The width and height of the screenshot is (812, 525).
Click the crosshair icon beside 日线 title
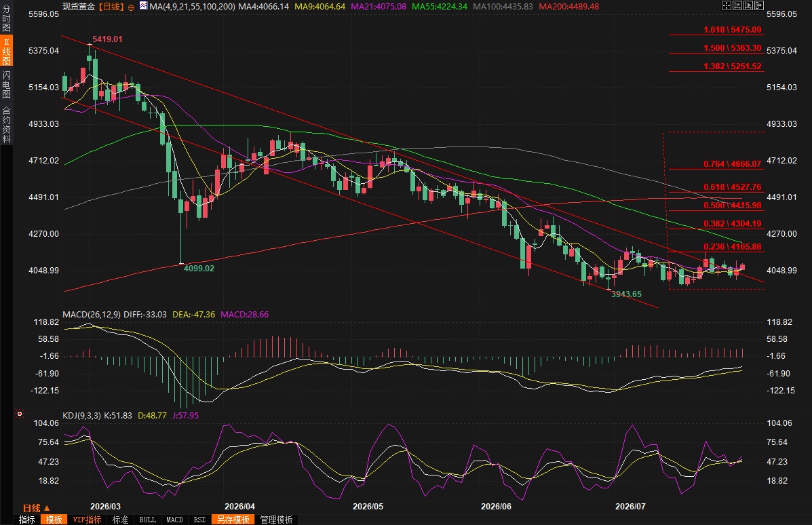point(131,7)
